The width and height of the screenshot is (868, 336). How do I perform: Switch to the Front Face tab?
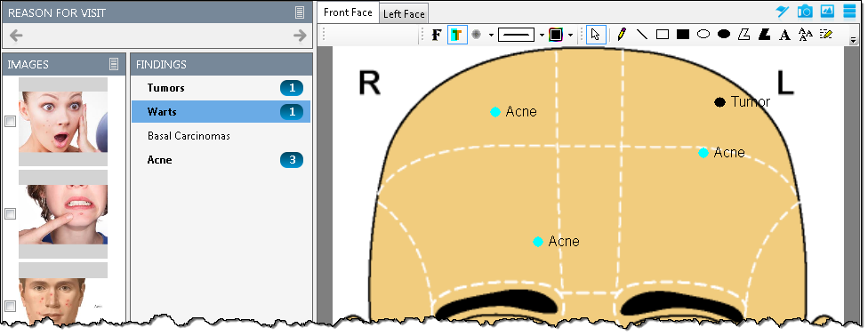pos(348,12)
